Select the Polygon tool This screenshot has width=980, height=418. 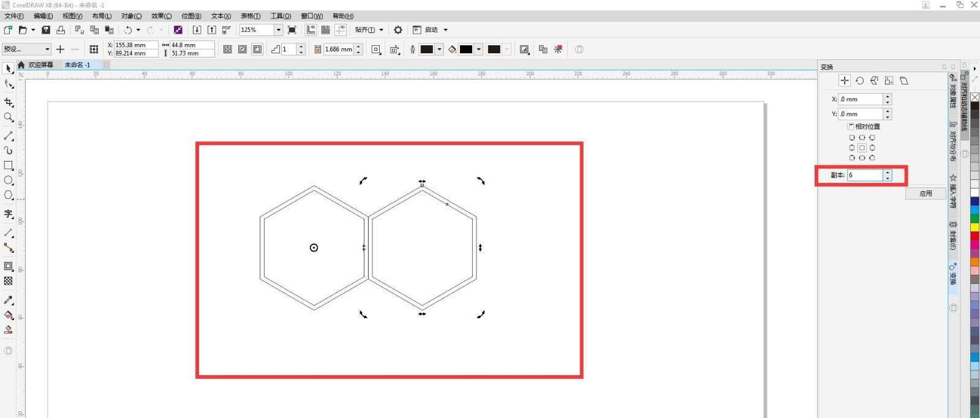click(x=9, y=195)
